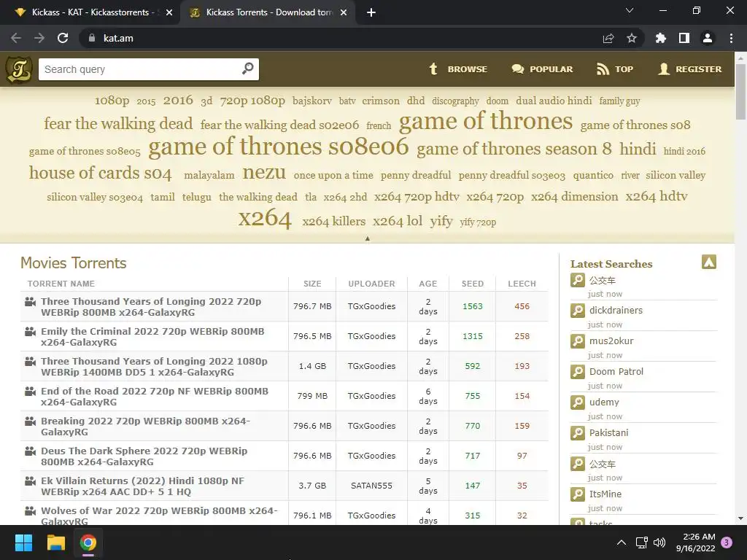
Task: Click the 'ItsMine' latest search
Action: pos(605,494)
